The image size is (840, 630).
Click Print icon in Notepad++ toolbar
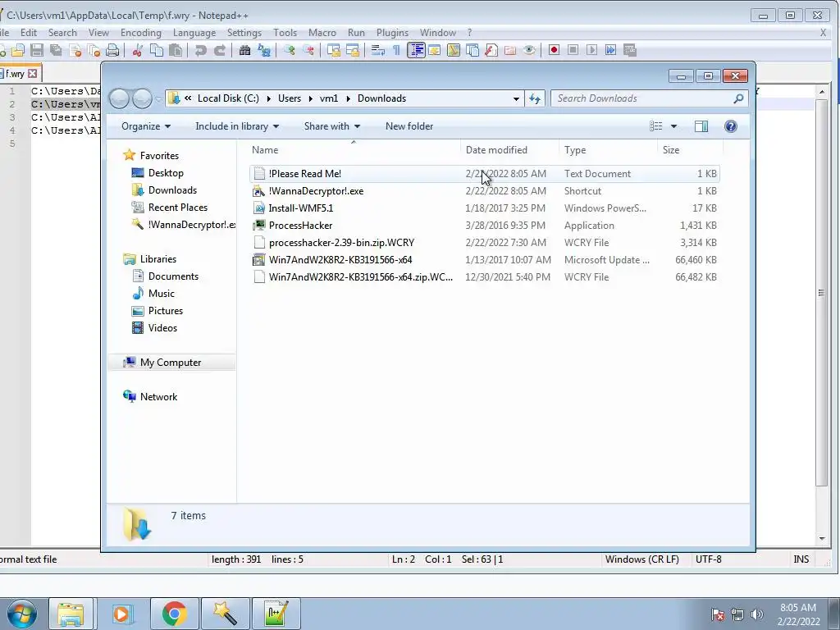[112, 50]
